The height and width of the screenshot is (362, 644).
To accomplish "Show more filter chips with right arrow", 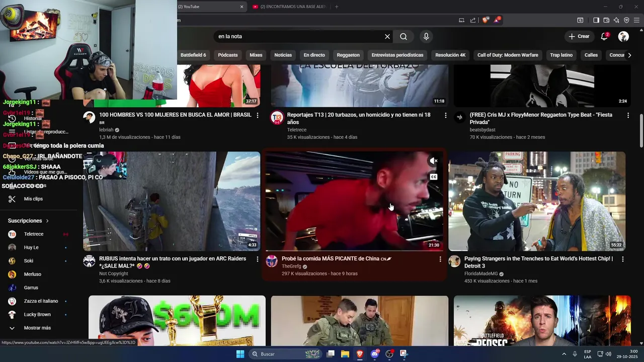I will click(629, 55).
